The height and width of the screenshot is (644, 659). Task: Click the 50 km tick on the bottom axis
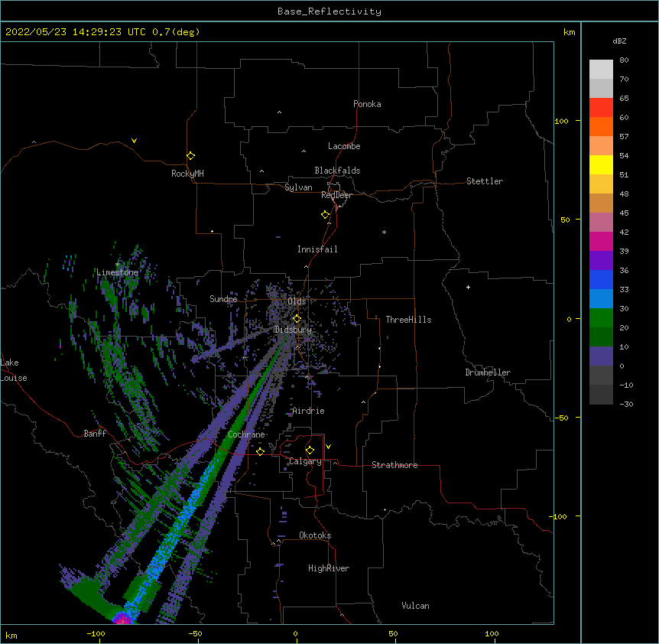tap(393, 633)
